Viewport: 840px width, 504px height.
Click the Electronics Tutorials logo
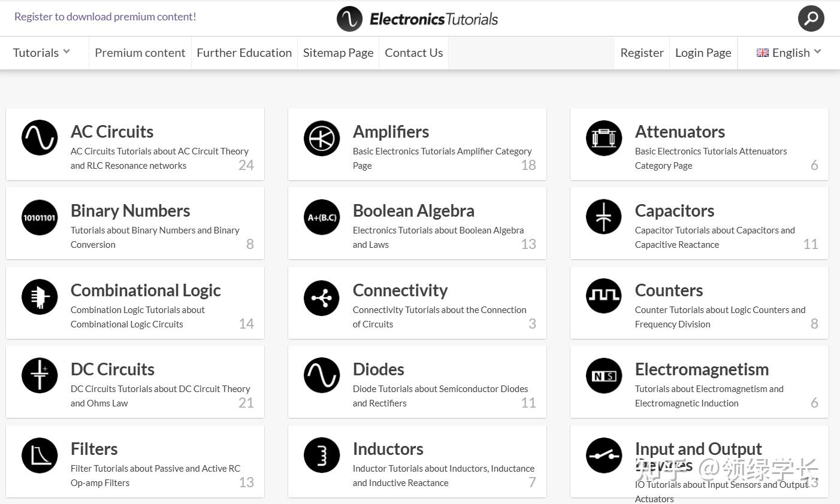(418, 19)
